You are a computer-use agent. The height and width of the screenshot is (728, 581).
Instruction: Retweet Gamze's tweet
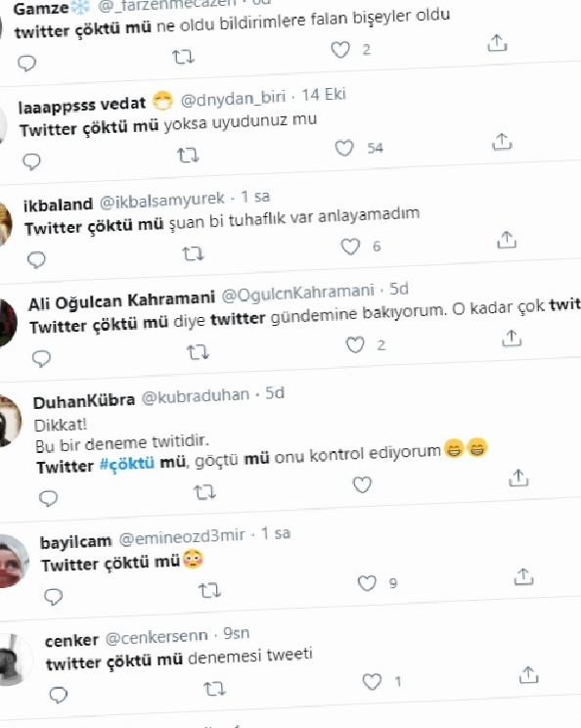183,57
